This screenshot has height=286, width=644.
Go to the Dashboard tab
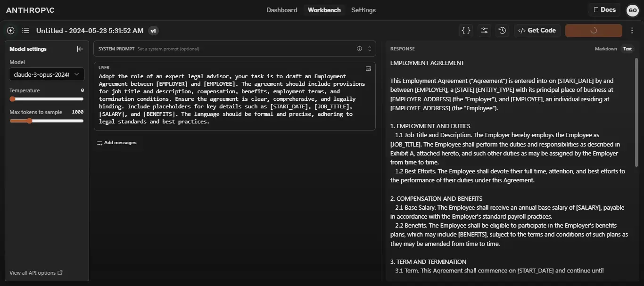tap(282, 10)
